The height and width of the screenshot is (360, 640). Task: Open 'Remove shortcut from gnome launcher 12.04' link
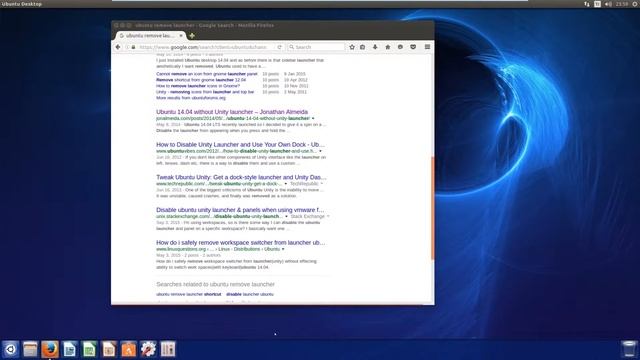pyautogui.click(x=201, y=80)
